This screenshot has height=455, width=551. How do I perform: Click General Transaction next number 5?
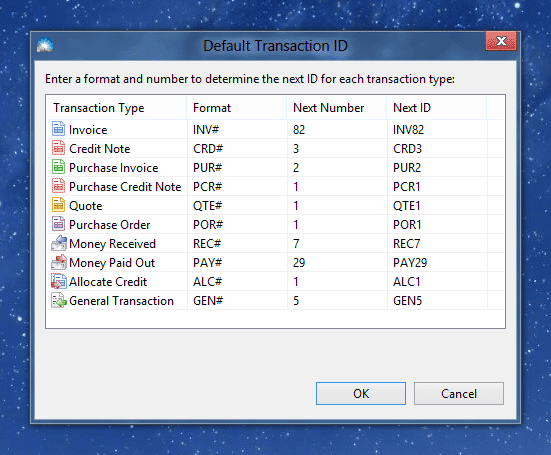click(x=337, y=300)
